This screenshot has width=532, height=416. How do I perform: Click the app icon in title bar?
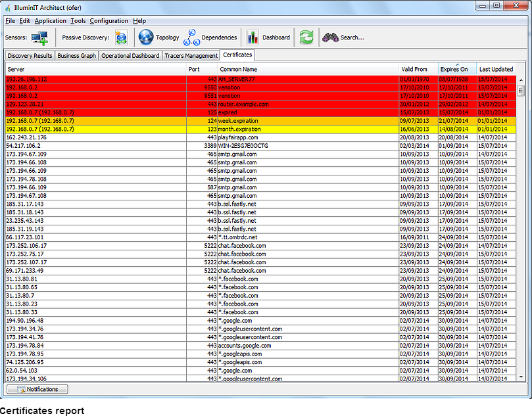click(x=7, y=6)
